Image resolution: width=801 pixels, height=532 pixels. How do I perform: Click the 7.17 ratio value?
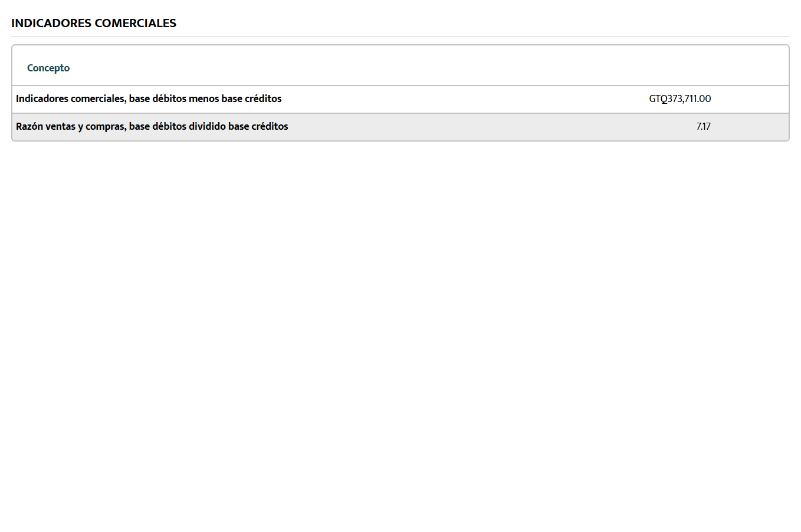[x=703, y=126]
